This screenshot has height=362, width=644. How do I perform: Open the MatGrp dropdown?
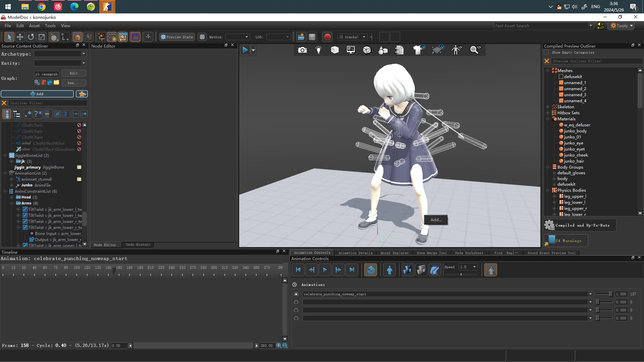237,37
